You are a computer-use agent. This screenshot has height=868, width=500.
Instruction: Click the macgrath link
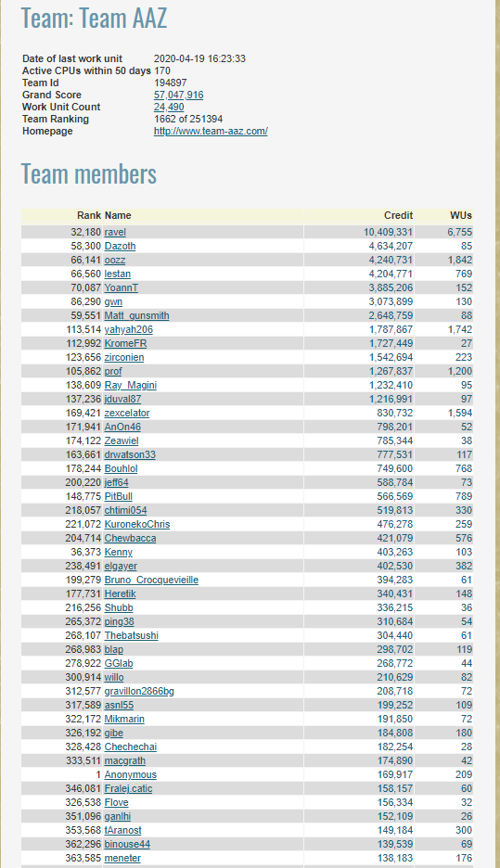pos(125,760)
